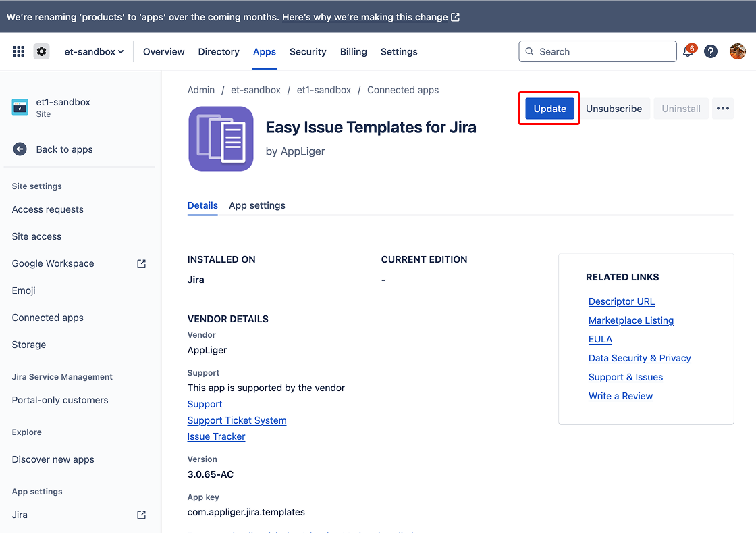
Task: Select Connected apps in the sidebar
Action: click(x=48, y=318)
